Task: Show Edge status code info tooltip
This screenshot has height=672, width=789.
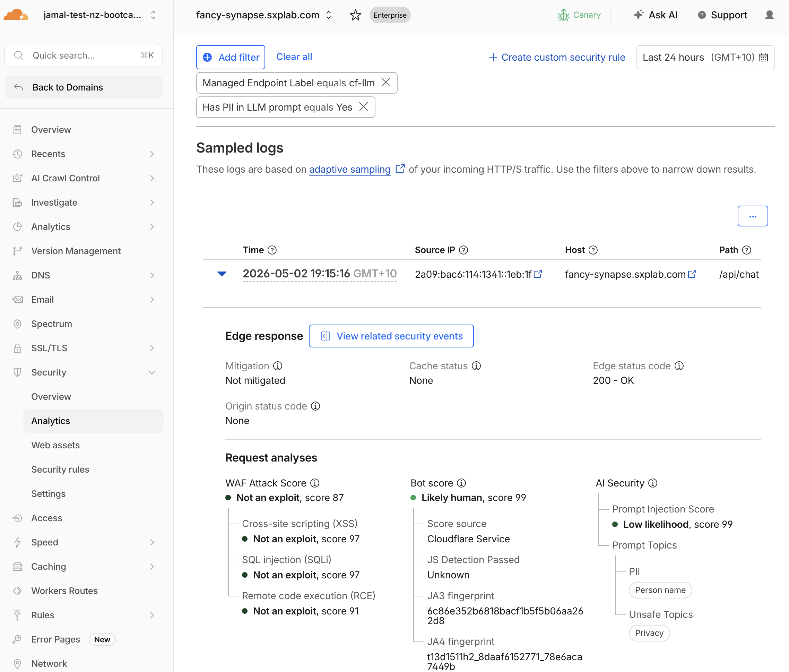Action: [x=679, y=366]
